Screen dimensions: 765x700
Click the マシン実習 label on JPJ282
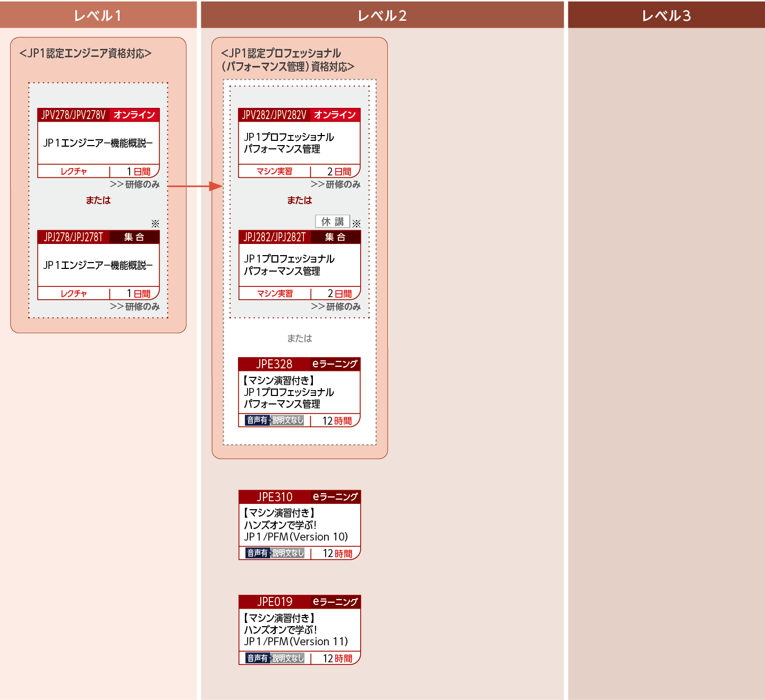(275, 293)
